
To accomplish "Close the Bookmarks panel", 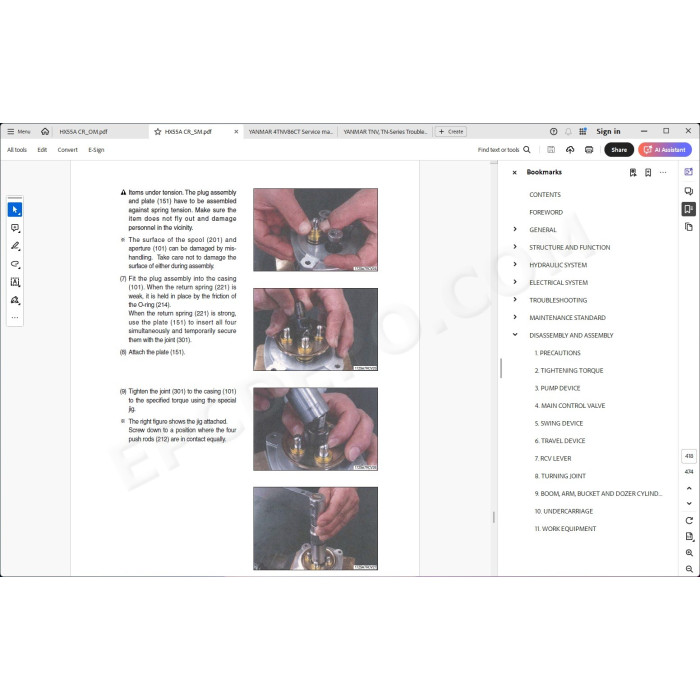I will point(514,172).
